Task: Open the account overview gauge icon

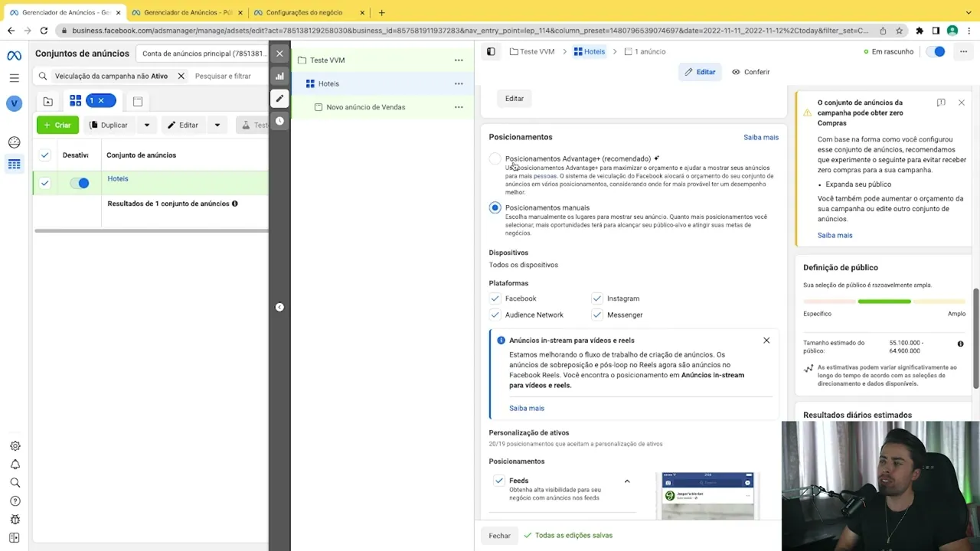Action: coord(14,142)
